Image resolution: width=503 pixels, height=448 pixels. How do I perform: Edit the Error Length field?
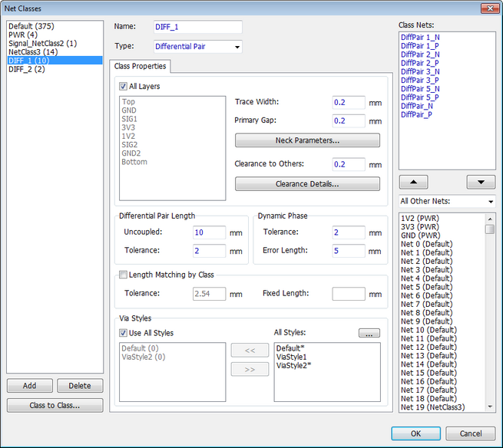(x=349, y=251)
